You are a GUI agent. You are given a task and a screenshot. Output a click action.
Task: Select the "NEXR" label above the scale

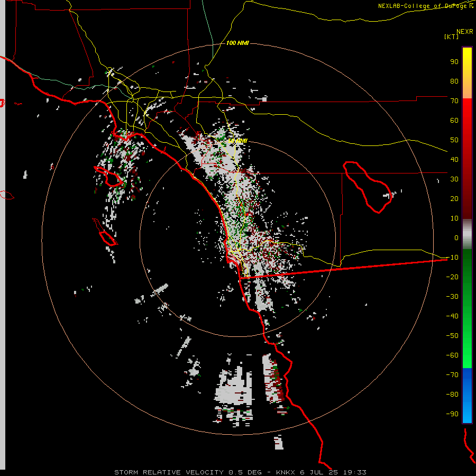tap(465, 32)
